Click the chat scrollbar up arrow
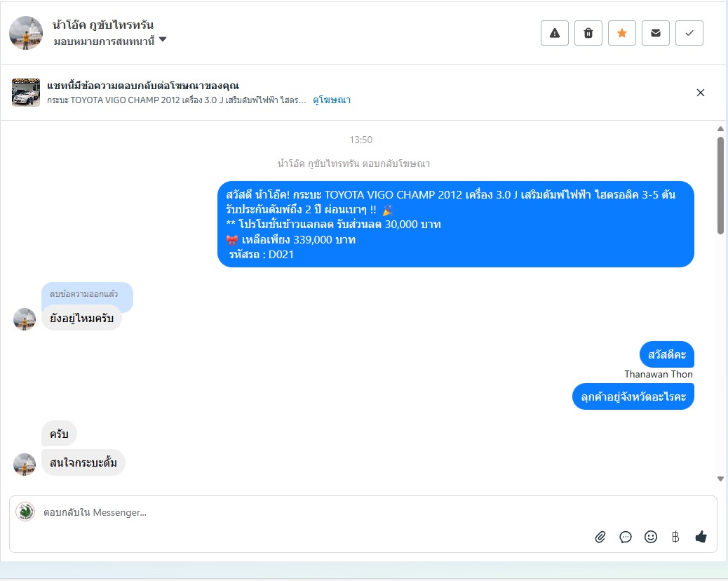 click(x=720, y=128)
